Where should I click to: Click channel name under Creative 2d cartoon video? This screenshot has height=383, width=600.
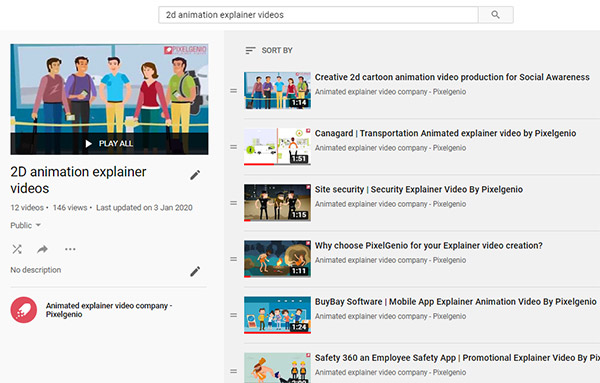pos(390,92)
